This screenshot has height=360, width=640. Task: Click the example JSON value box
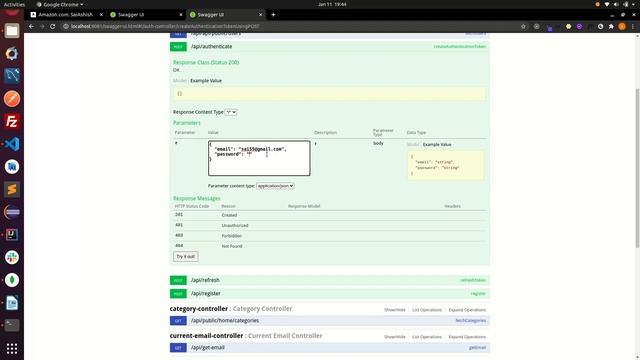pos(445,165)
